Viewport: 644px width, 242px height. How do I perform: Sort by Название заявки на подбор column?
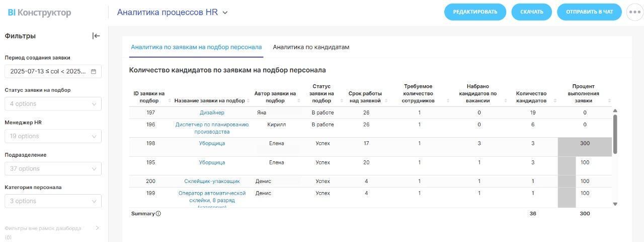[x=249, y=101]
